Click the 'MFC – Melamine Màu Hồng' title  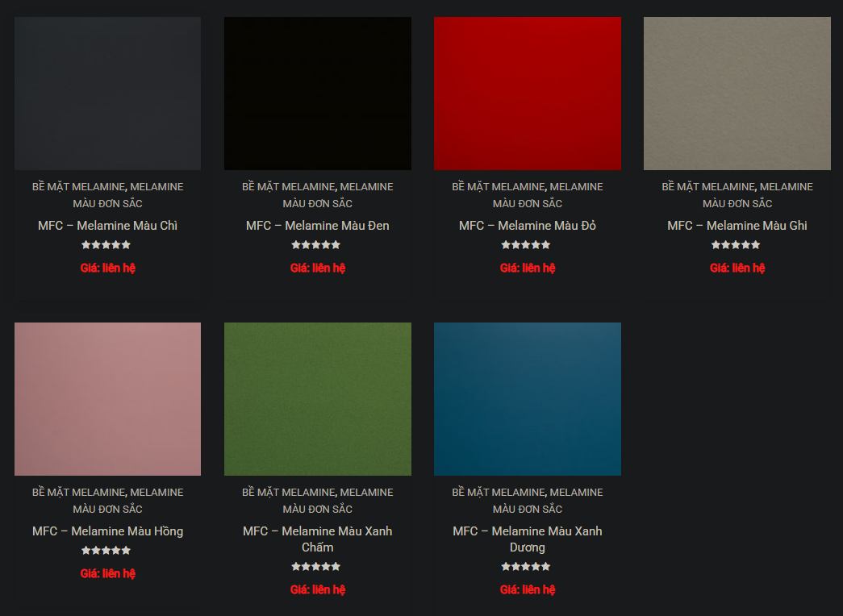107,531
